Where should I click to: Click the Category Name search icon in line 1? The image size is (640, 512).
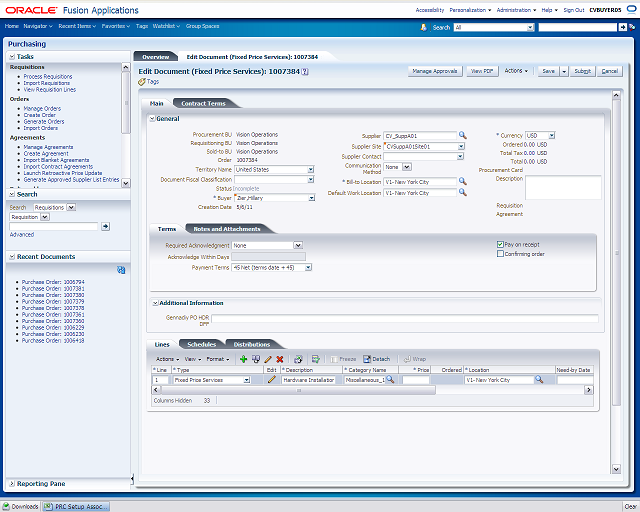click(x=390, y=380)
